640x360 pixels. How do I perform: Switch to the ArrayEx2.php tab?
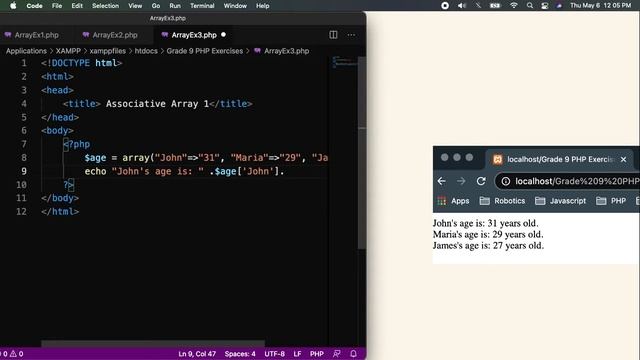(110, 35)
